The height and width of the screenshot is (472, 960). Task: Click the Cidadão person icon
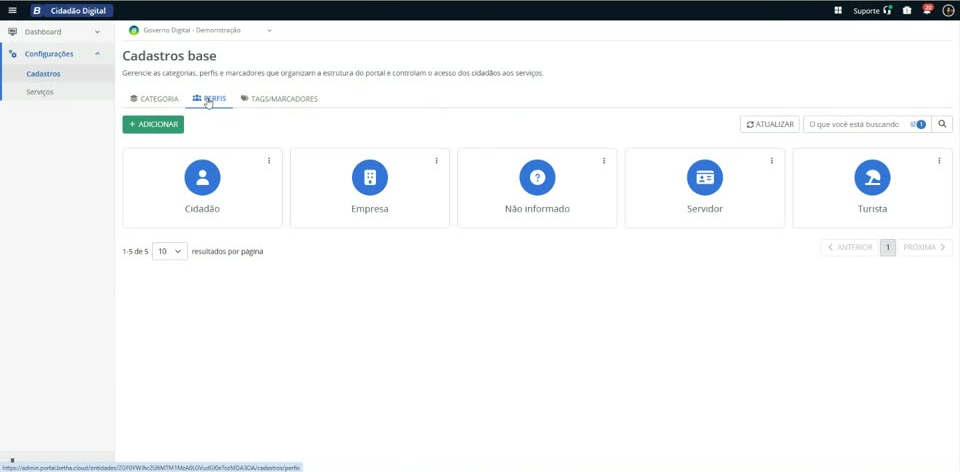tap(202, 178)
